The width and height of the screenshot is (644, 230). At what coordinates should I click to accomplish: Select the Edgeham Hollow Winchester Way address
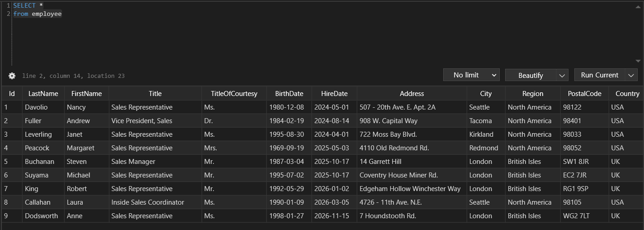click(412, 189)
